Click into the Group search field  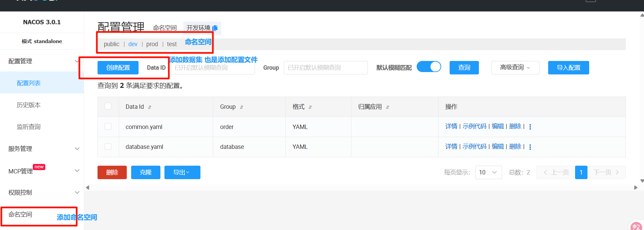(326, 68)
